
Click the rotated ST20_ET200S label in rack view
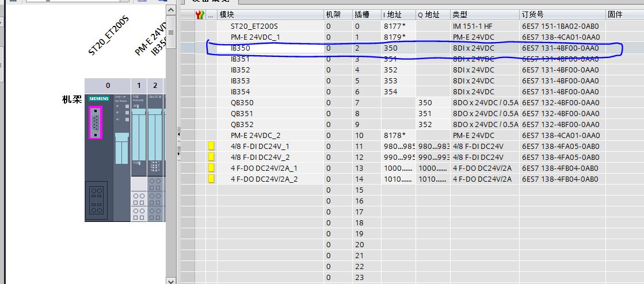[108, 36]
